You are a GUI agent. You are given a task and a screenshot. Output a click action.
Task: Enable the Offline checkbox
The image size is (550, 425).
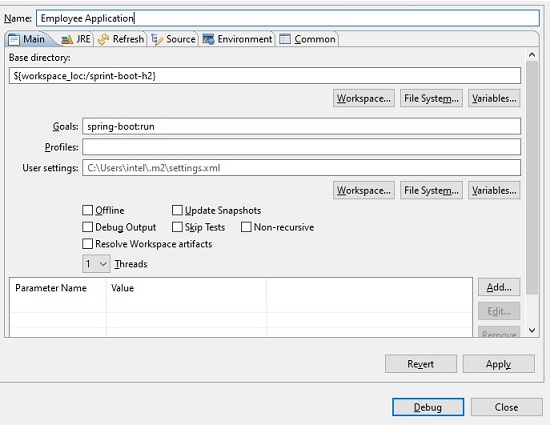87,210
